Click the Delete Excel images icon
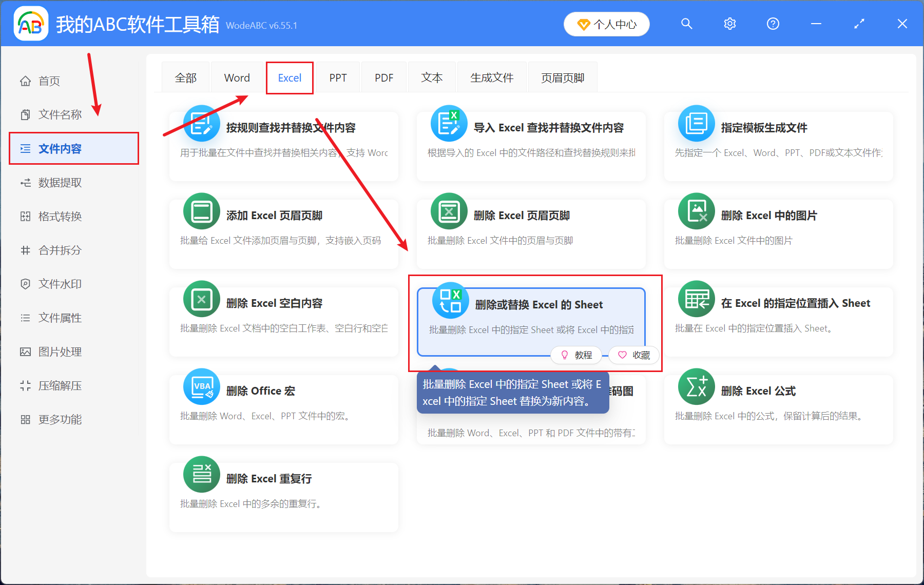Image resolution: width=924 pixels, height=585 pixels. 696,211
